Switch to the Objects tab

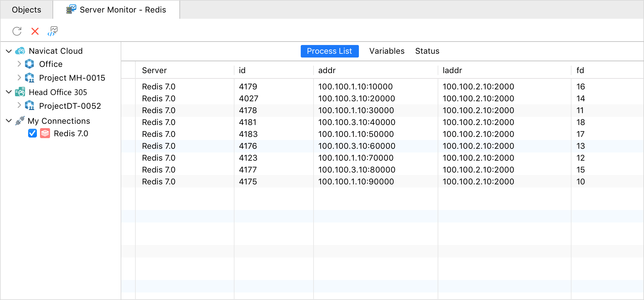(27, 10)
